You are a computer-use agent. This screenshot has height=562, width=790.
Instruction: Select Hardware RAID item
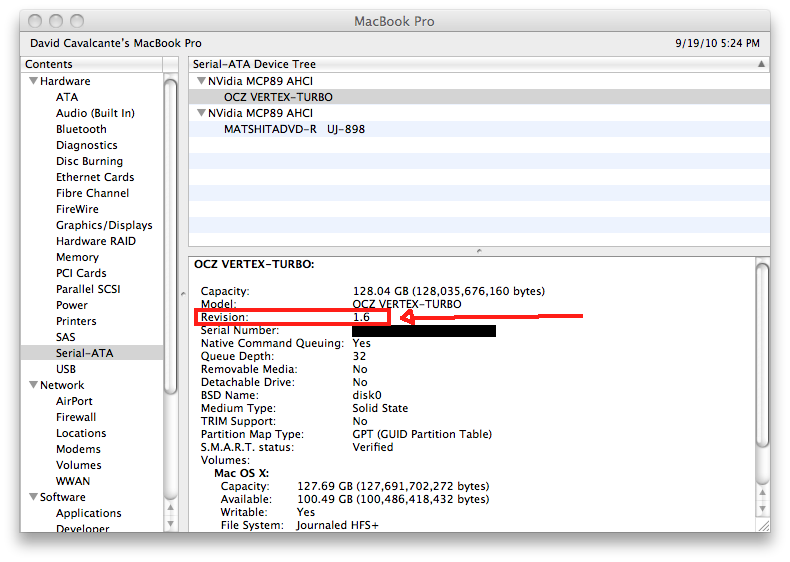96,241
